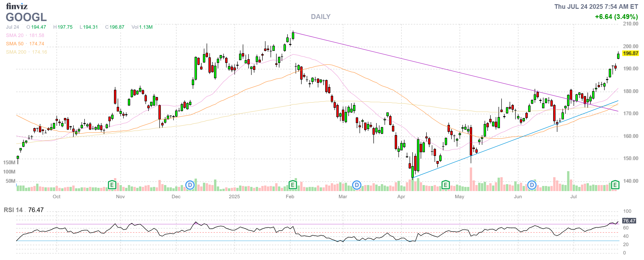Click the 76.47 RSI value tag on the axis
The width and height of the screenshot is (644, 260).
click(x=629, y=221)
